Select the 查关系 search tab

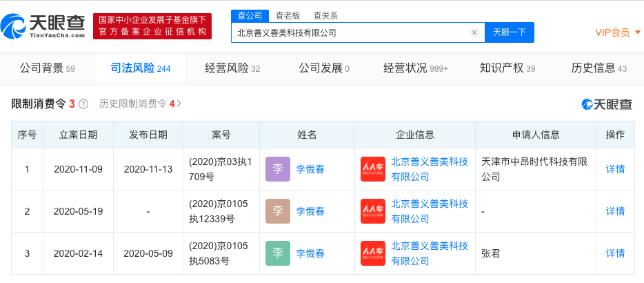click(325, 16)
